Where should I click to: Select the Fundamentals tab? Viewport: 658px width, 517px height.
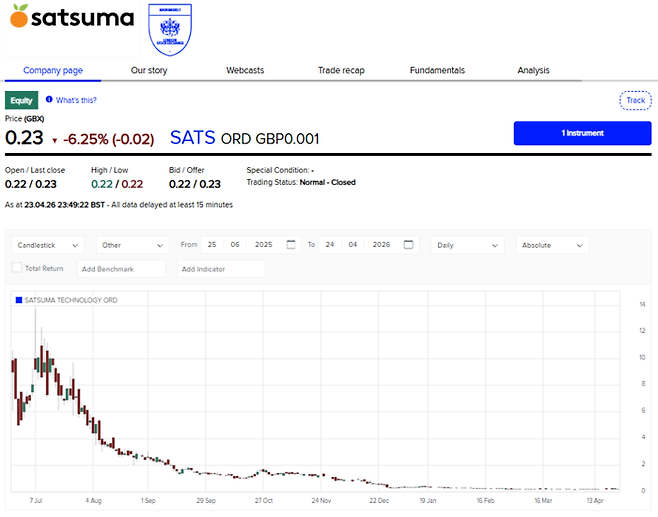pos(437,71)
